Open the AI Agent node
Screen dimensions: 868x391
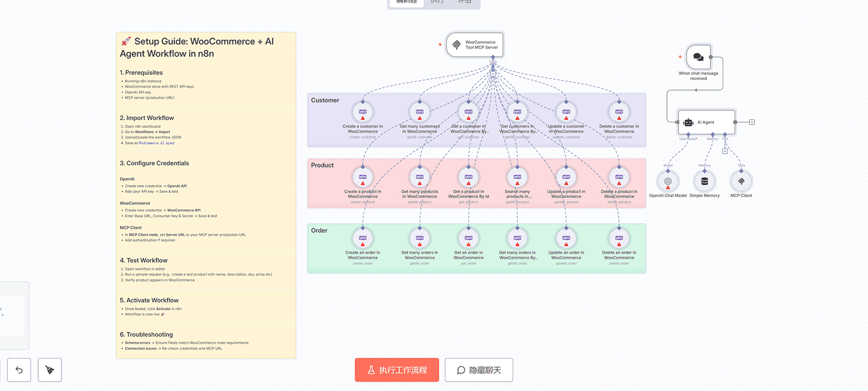click(706, 123)
